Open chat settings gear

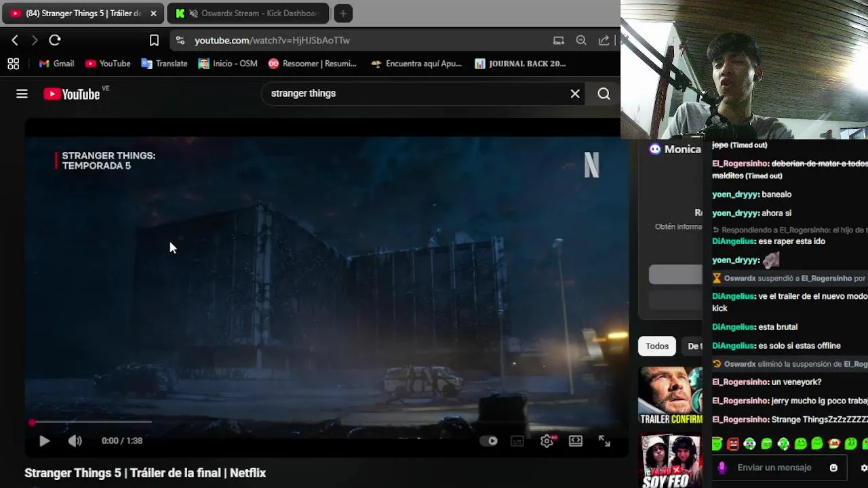click(x=863, y=468)
